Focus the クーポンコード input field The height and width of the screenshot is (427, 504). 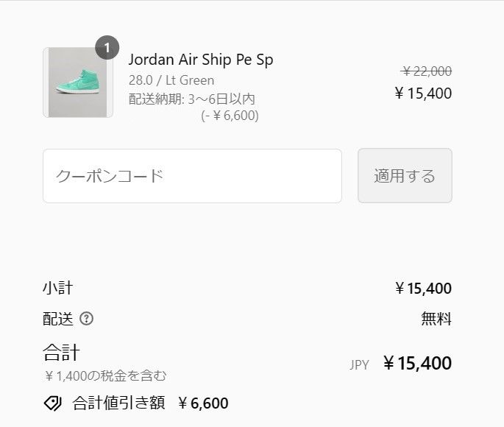[192, 176]
